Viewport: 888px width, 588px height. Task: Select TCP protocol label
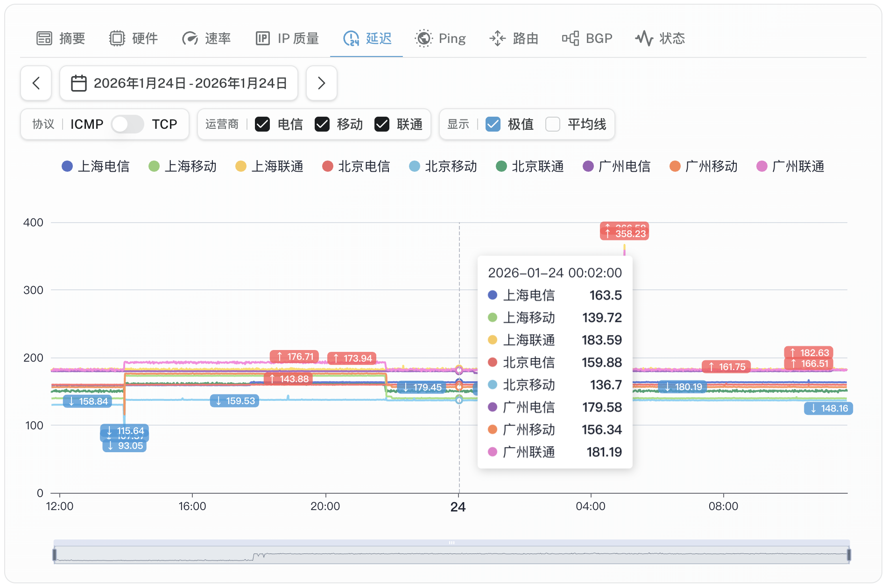(164, 124)
